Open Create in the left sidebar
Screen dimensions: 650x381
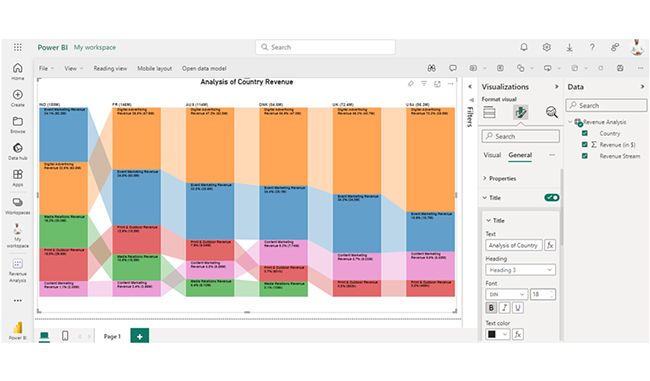point(17,98)
